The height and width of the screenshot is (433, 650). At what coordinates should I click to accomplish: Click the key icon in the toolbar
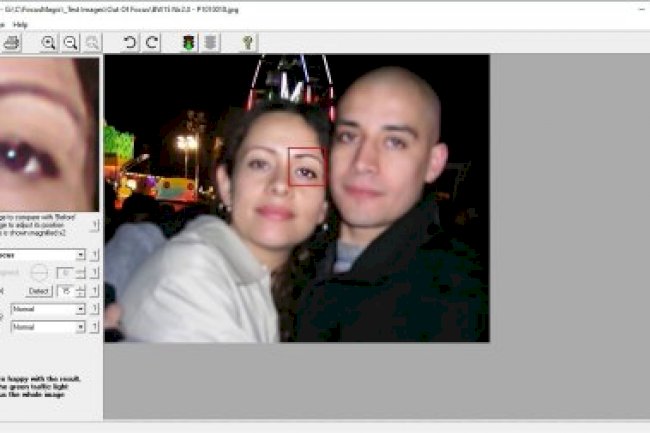tap(247, 42)
